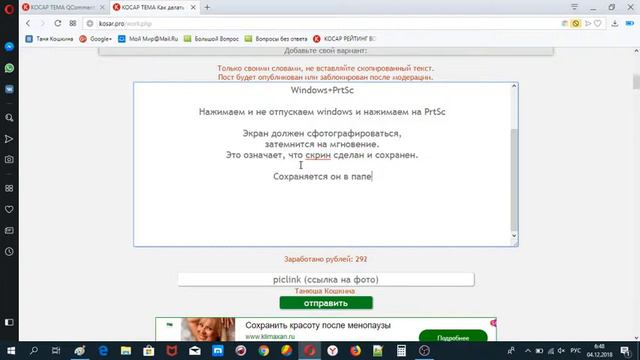Open Speed Dial start page button

tap(73, 23)
